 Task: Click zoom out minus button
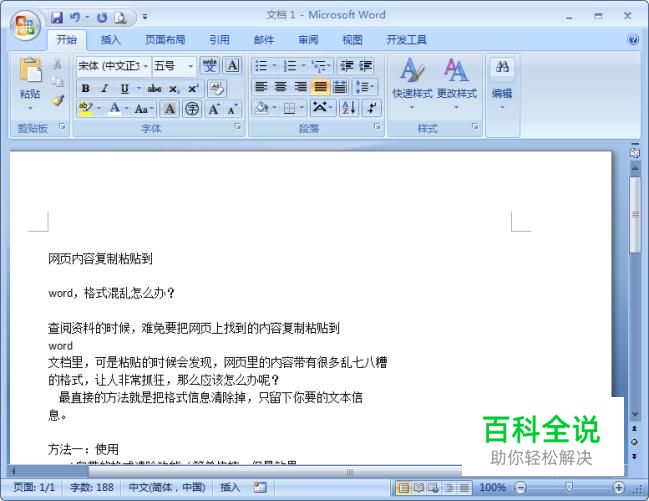point(521,487)
